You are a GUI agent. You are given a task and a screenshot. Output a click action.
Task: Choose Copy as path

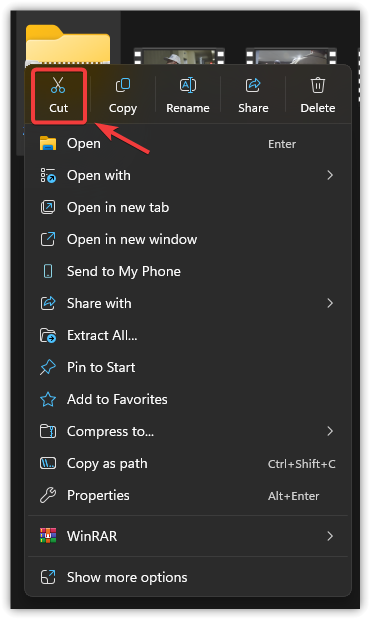(188, 463)
